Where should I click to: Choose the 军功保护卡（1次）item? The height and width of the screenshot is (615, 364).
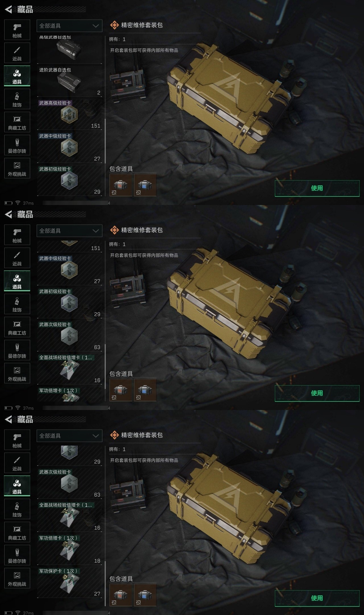coord(69,583)
